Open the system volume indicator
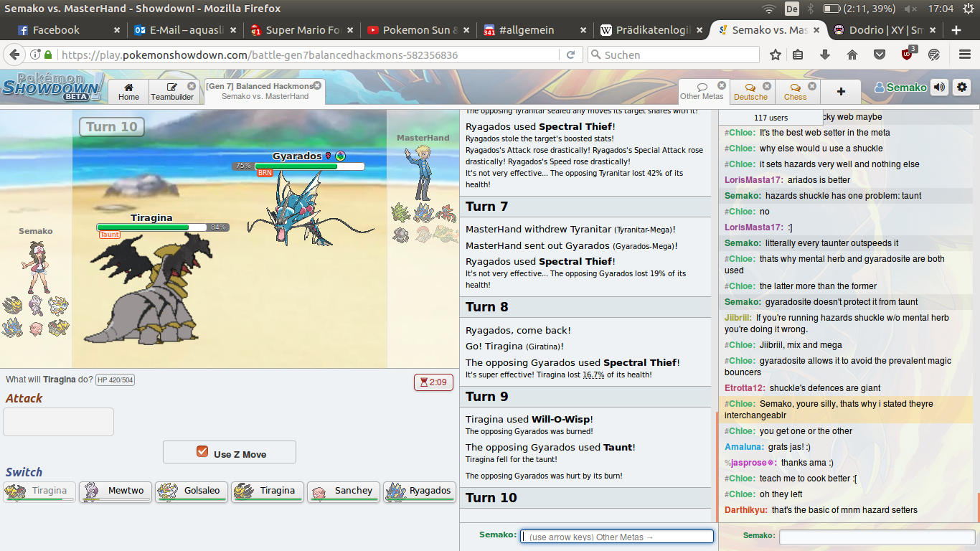Viewport: 980px width, 551px height. tap(910, 9)
